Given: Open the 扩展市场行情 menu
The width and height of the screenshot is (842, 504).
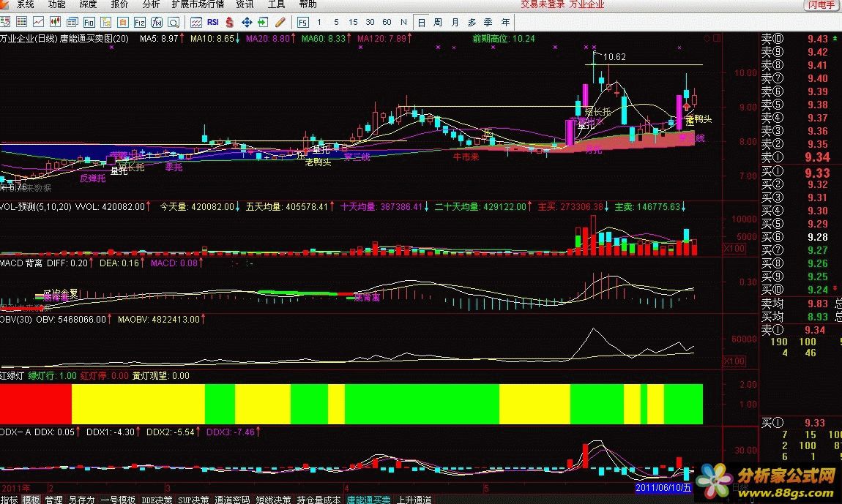Looking at the screenshot, I should [x=198, y=4].
